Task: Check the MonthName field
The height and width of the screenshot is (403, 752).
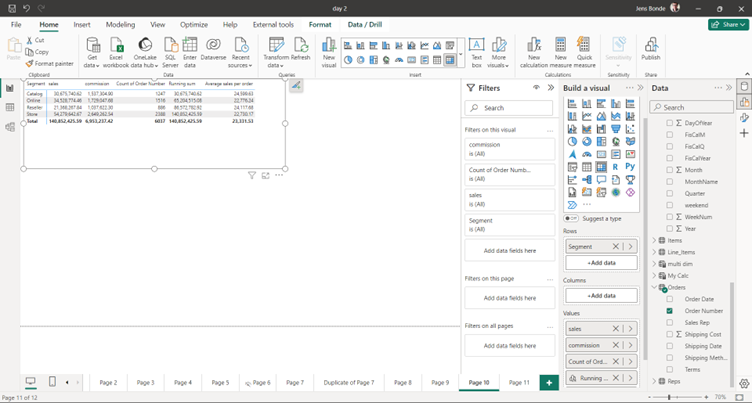Action: 670,182
